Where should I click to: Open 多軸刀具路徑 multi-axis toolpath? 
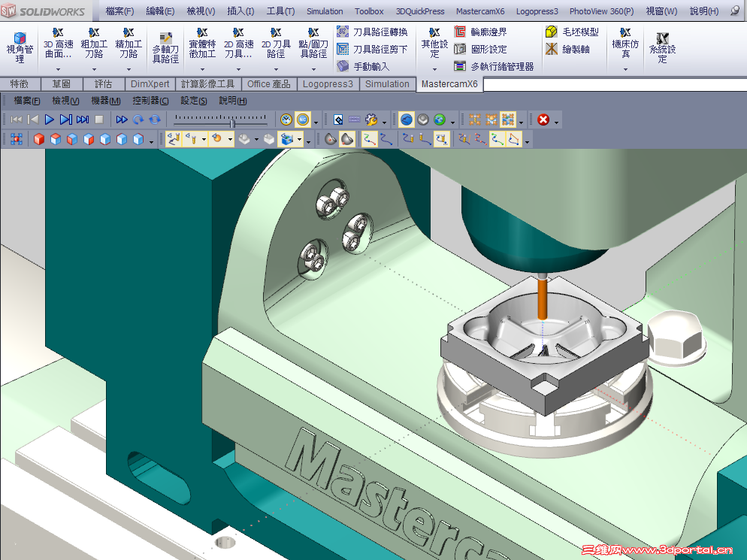tap(165, 47)
